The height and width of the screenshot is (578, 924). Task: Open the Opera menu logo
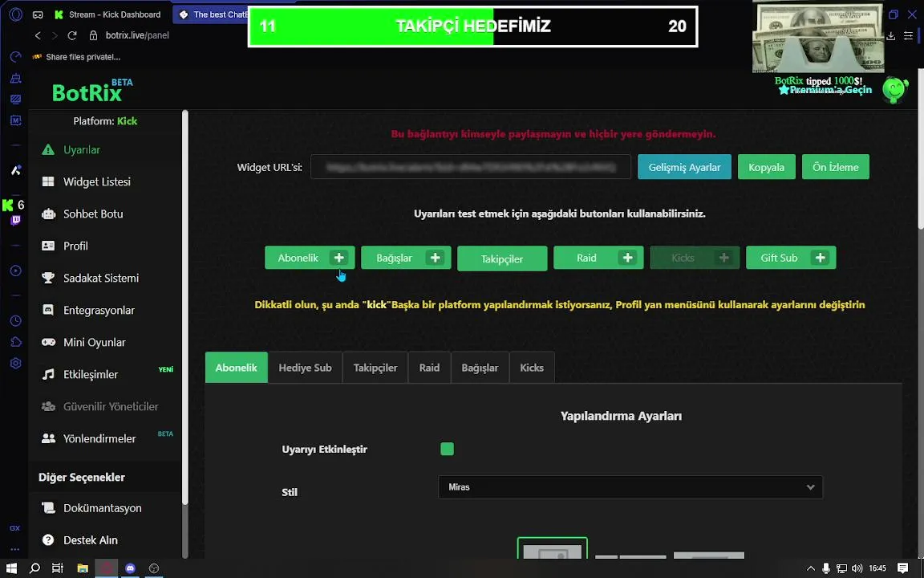[x=15, y=14]
